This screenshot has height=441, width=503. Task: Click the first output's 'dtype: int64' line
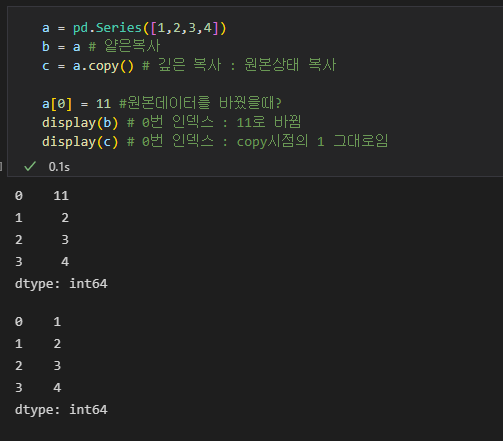pos(61,284)
